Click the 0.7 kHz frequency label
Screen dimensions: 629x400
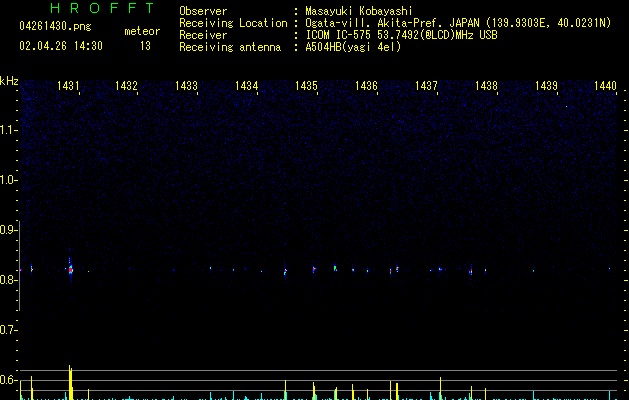tap(8, 330)
